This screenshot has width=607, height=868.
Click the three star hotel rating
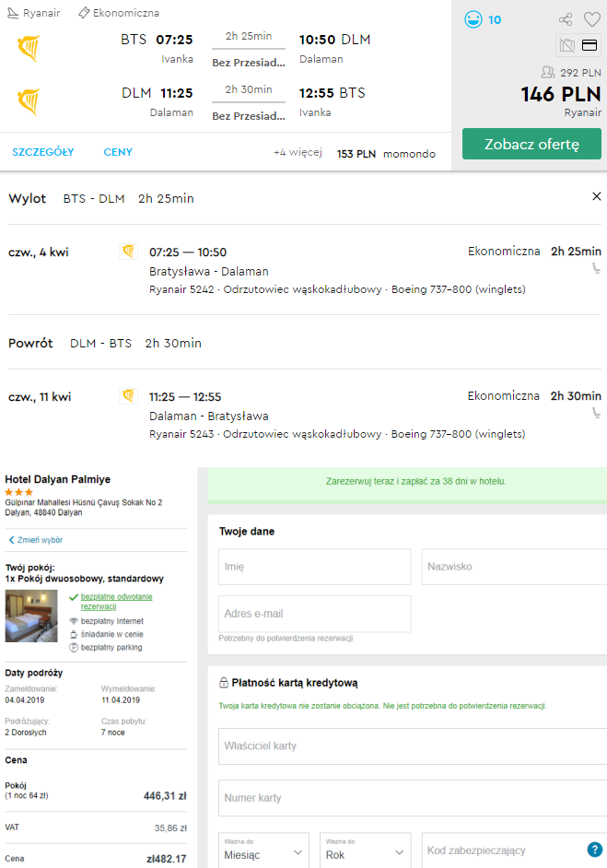(x=18, y=491)
